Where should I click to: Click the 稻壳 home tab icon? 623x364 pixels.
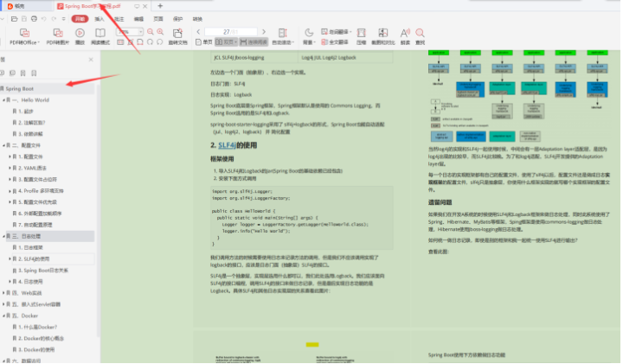tap(10, 6)
